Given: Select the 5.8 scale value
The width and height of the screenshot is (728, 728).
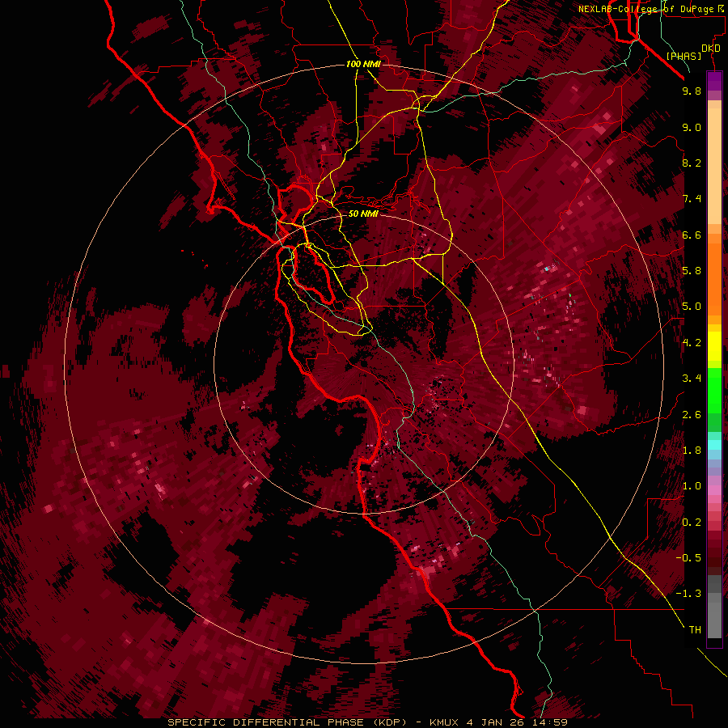Looking at the screenshot, I should (692, 271).
